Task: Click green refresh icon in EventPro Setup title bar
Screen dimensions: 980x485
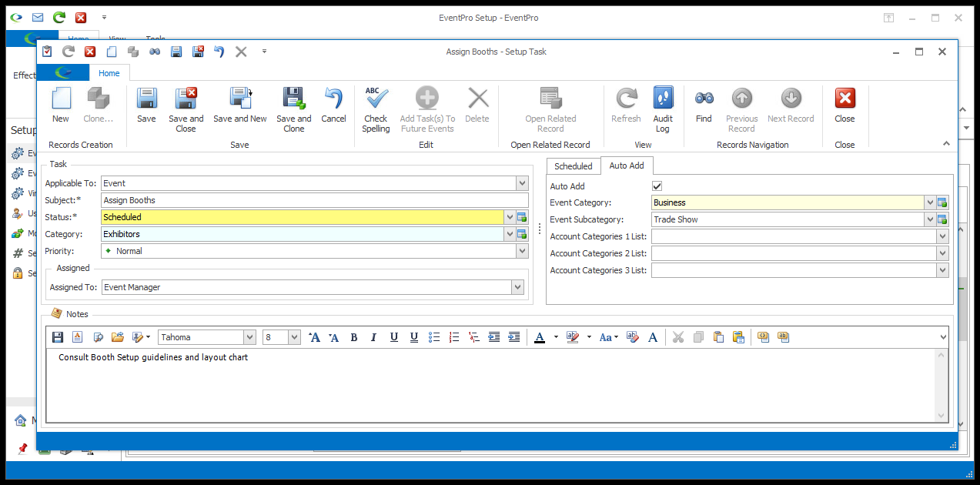Action: tap(59, 17)
